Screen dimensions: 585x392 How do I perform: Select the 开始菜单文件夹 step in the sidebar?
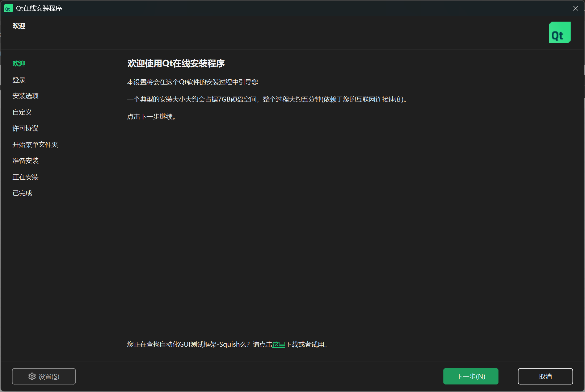click(35, 145)
